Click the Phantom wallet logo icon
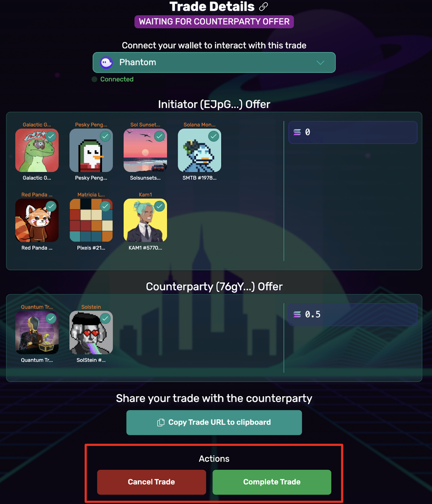This screenshot has height=504, width=432. [x=106, y=62]
